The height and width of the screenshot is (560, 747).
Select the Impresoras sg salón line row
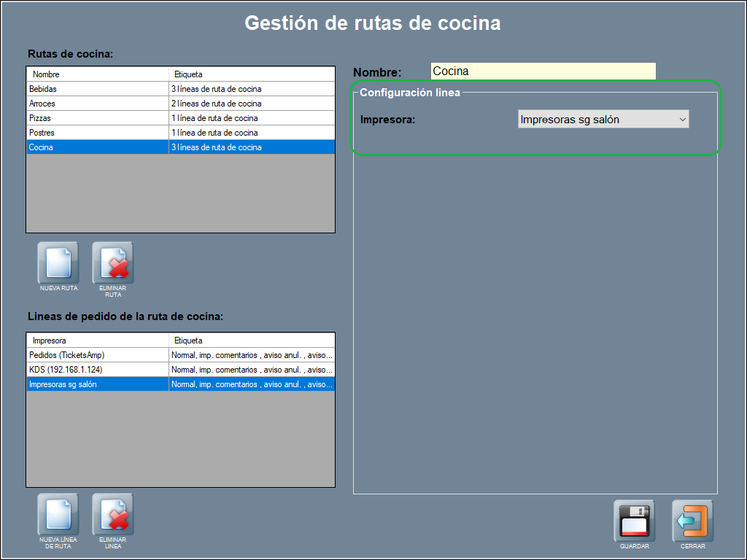click(98, 384)
